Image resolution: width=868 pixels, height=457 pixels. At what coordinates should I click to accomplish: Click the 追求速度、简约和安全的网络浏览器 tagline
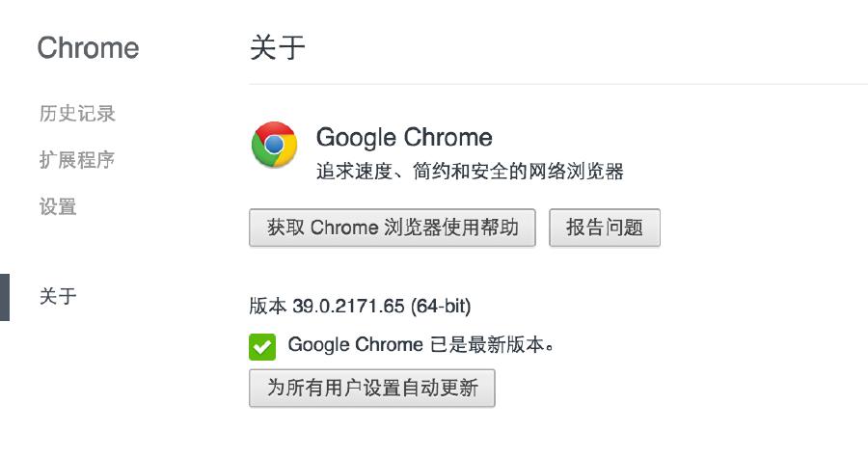pyautogui.click(x=470, y=172)
